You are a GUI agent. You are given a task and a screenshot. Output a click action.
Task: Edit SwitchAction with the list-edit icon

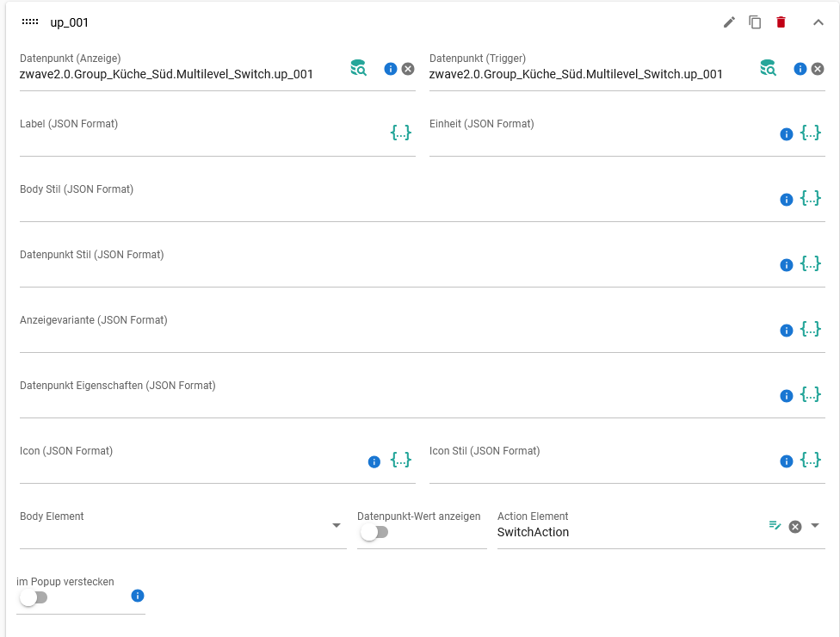pyautogui.click(x=775, y=526)
